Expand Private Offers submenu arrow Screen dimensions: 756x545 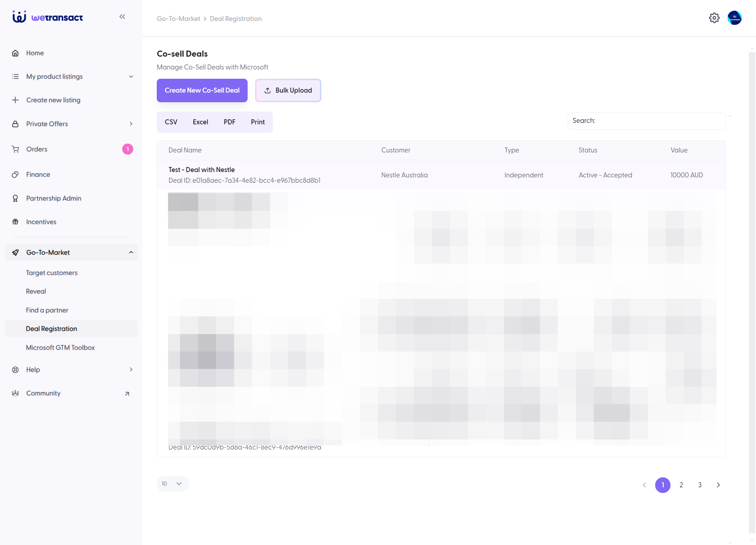pos(131,124)
